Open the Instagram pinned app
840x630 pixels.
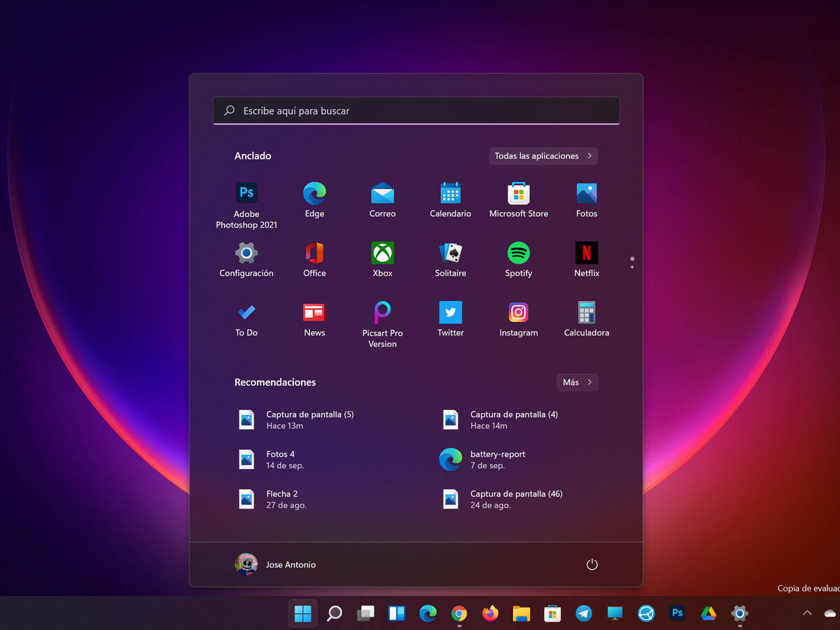[x=518, y=312]
